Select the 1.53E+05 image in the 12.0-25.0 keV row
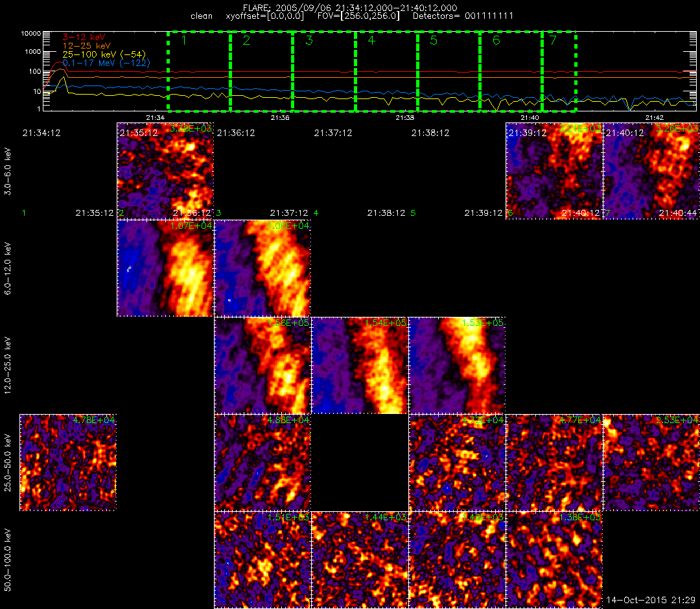Screen dimensions: 700x609 point(457,365)
